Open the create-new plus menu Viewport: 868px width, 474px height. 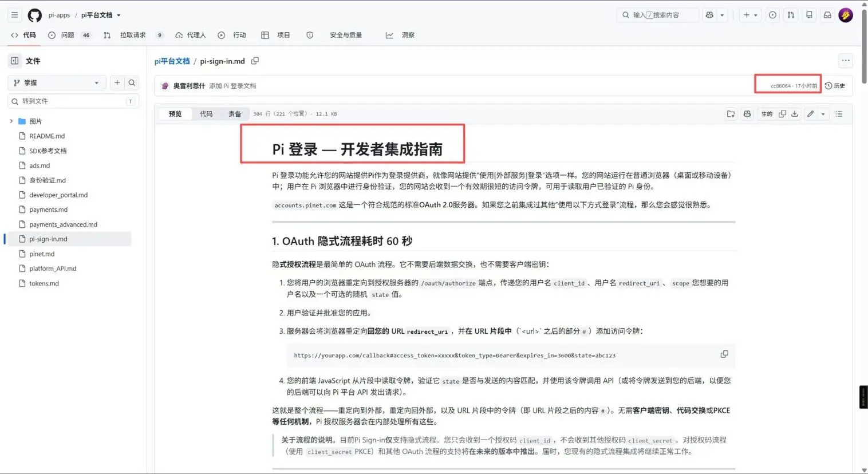(750, 15)
